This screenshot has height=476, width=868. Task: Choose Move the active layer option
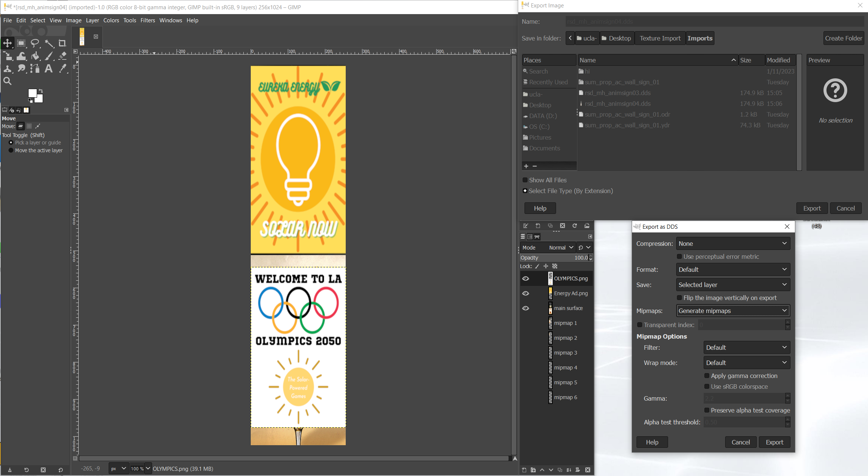point(11,150)
